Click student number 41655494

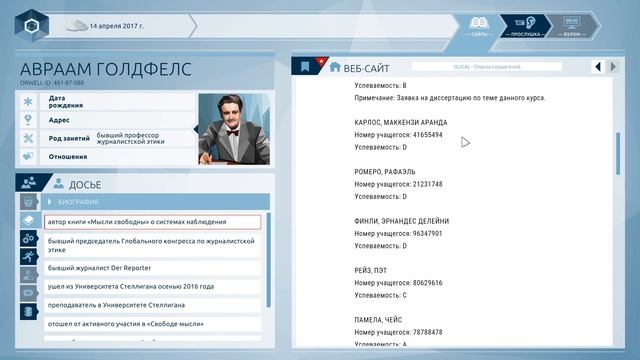tap(427, 135)
